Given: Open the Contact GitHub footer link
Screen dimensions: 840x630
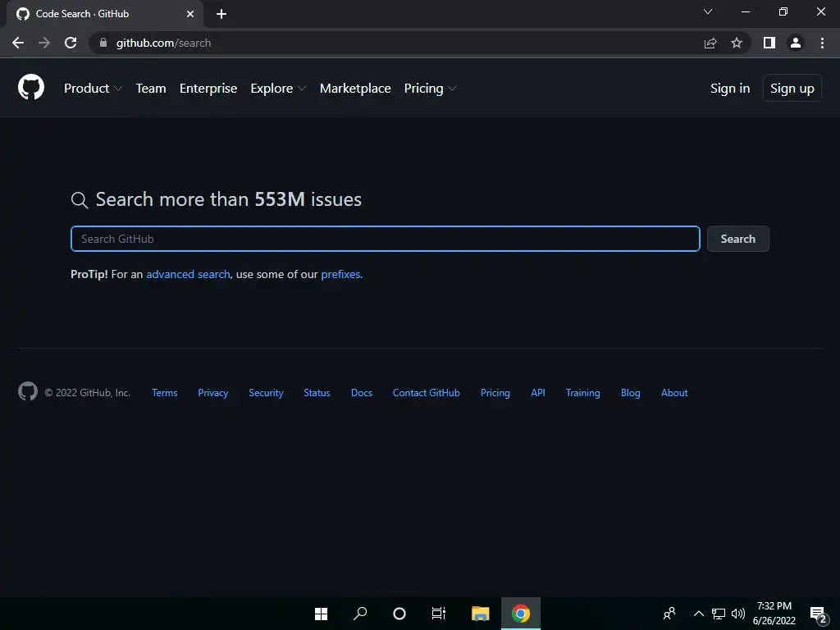Looking at the screenshot, I should [426, 393].
